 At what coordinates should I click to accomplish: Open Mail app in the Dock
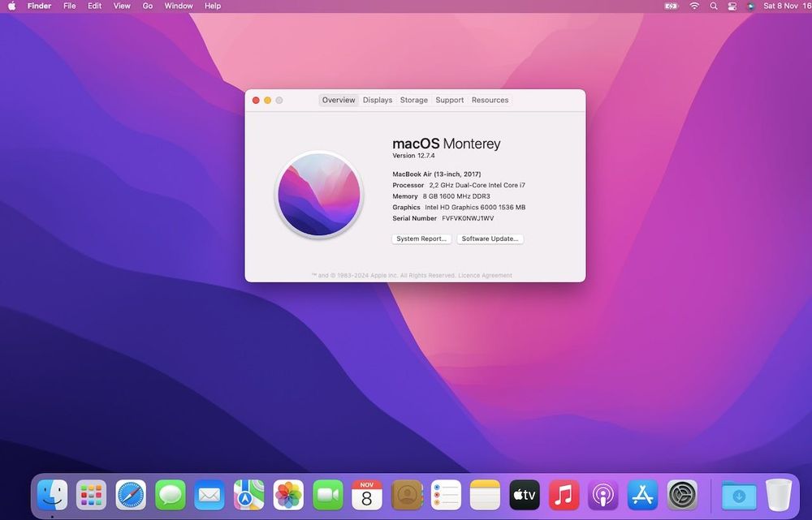[x=209, y=495]
